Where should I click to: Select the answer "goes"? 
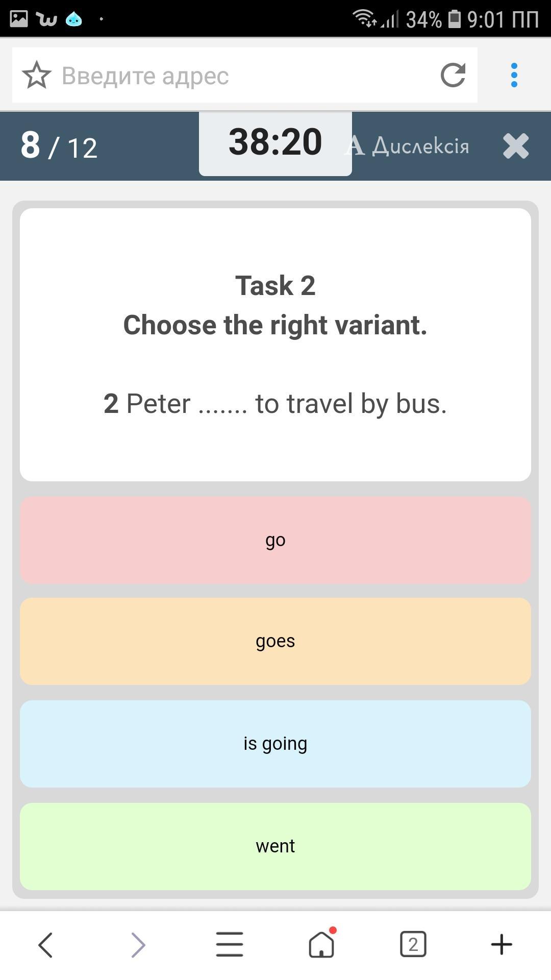point(275,641)
